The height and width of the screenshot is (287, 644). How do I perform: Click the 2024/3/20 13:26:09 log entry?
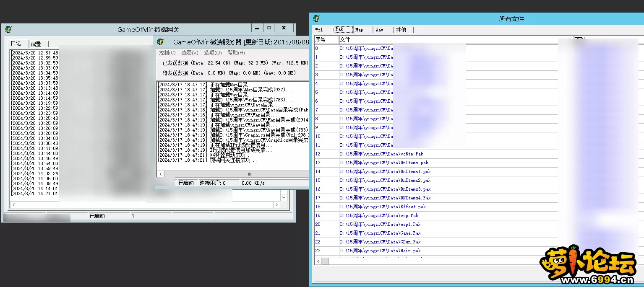tap(34, 128)
